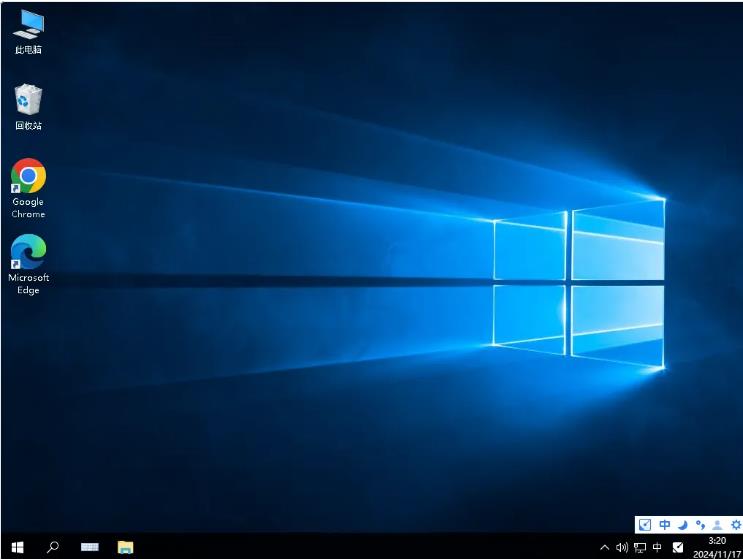Click the IME toolbar logo icon
Image resolution: width=743 pixels, height=559 pixels.
645,524
